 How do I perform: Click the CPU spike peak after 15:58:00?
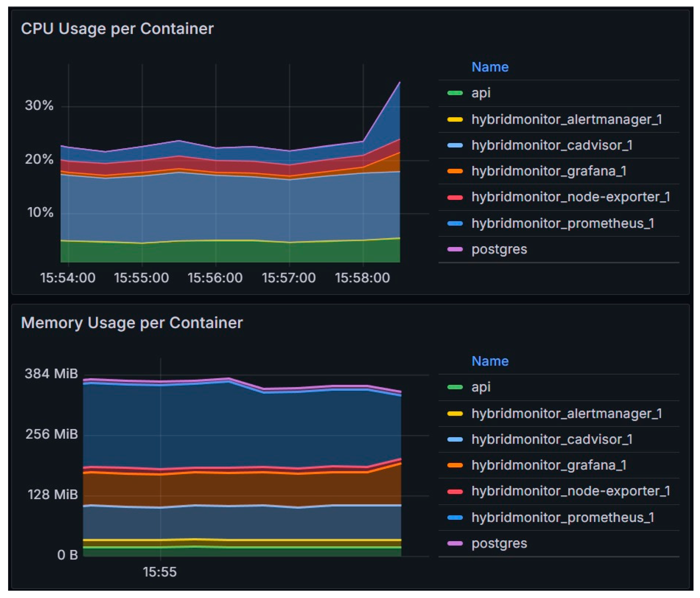[x=400, y=83]
